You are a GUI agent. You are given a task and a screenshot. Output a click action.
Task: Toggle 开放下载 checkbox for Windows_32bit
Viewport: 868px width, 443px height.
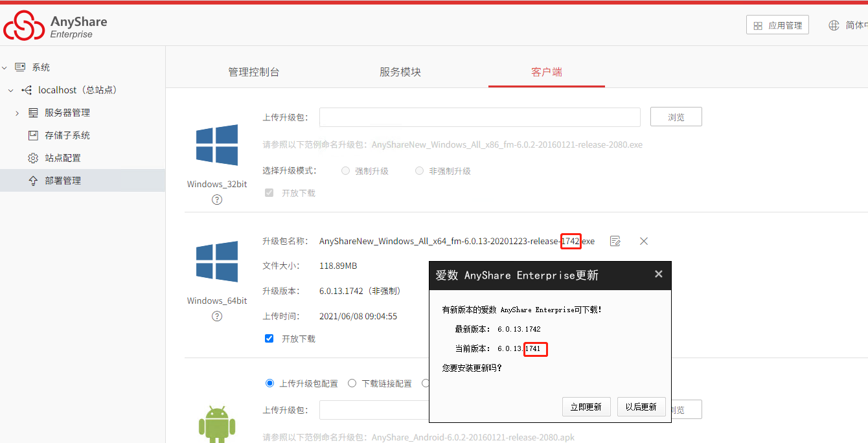tap(269, 193)
